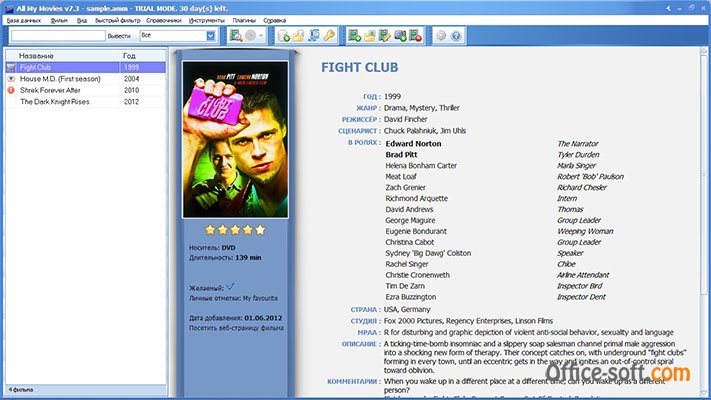Click the red status icon beside Shrek Forever After
This screenshot has width=711, height=400.
point(11,90)
